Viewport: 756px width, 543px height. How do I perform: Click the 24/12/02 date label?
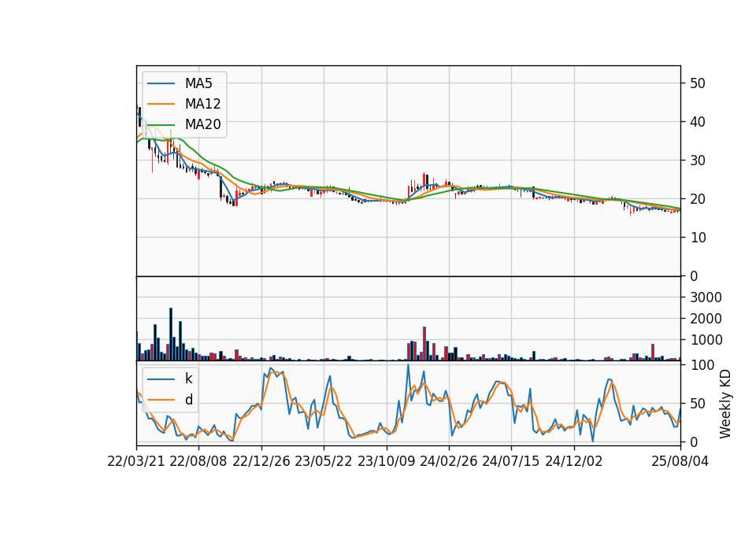pyautogui.click(x=574, y=461)
